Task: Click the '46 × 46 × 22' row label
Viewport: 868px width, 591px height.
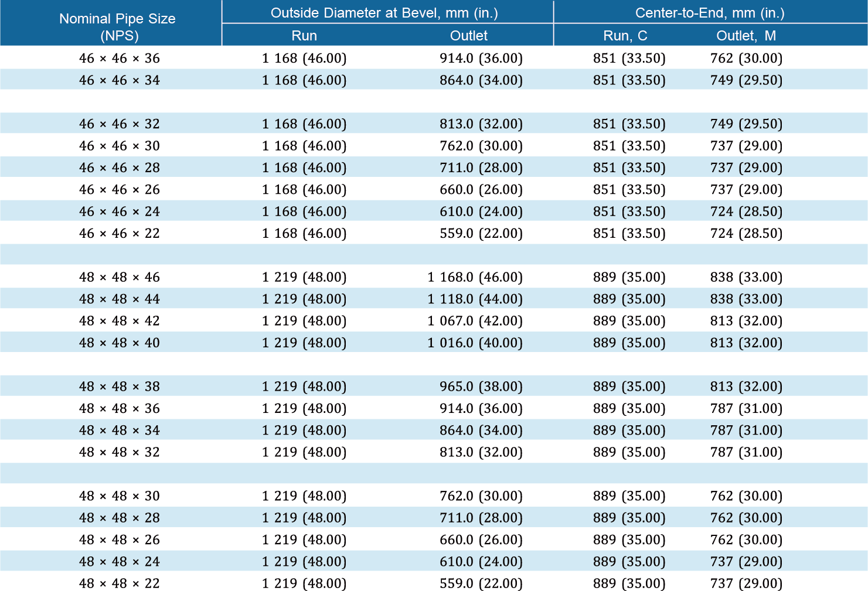Action: tap(120, 234)
